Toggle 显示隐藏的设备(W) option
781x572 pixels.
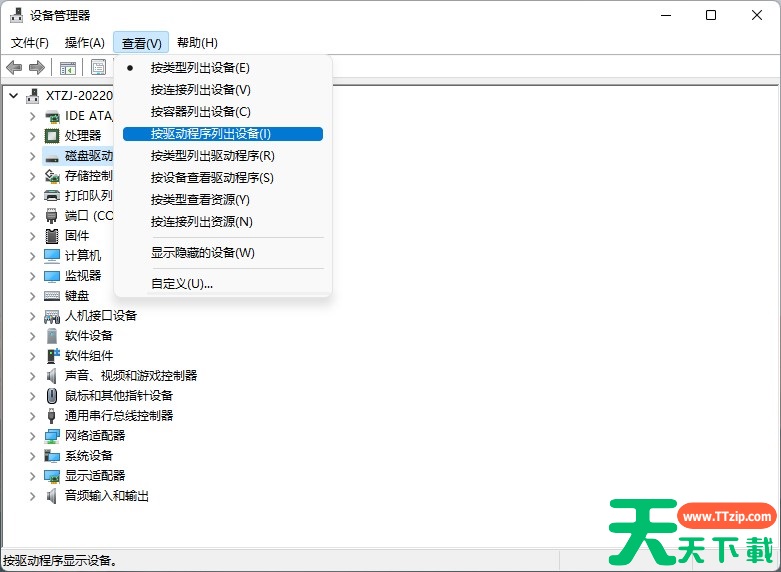click(223, 253)
